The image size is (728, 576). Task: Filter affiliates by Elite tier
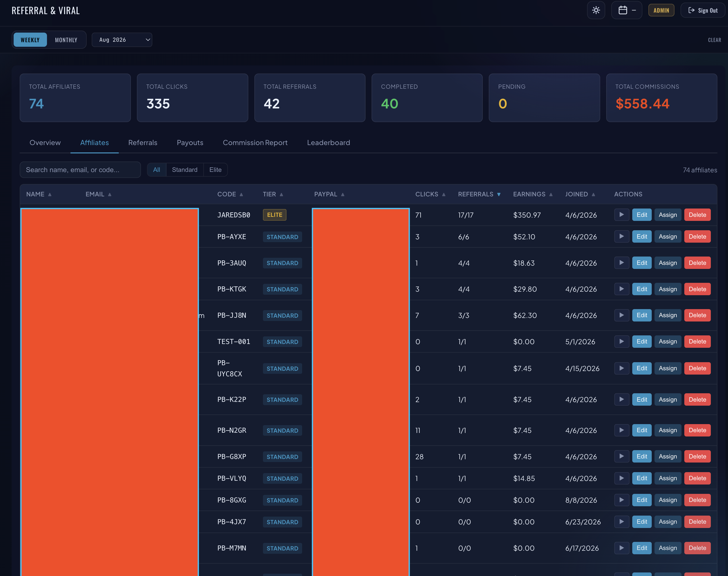pos(215,170)
